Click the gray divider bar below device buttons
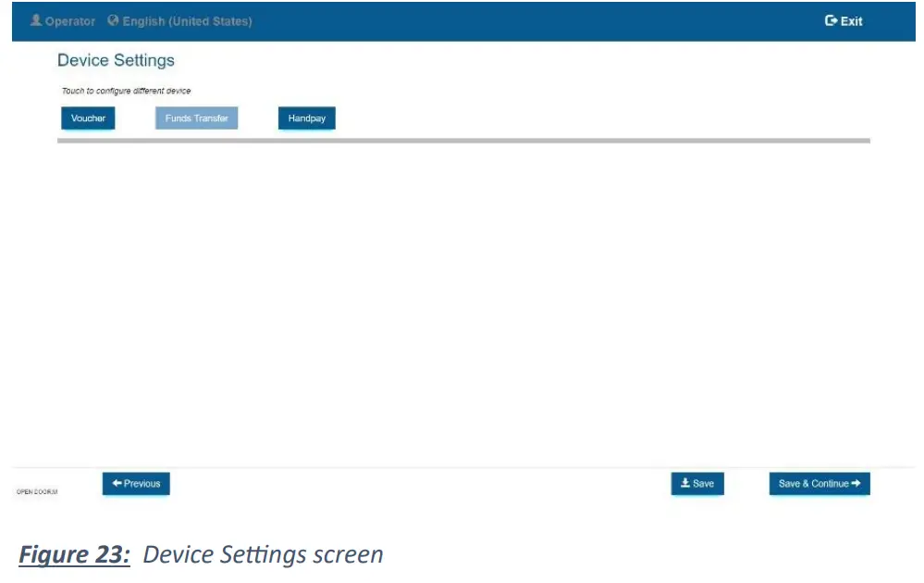The image size is (924, 583). pyautogui.click(x=463, y=141)
